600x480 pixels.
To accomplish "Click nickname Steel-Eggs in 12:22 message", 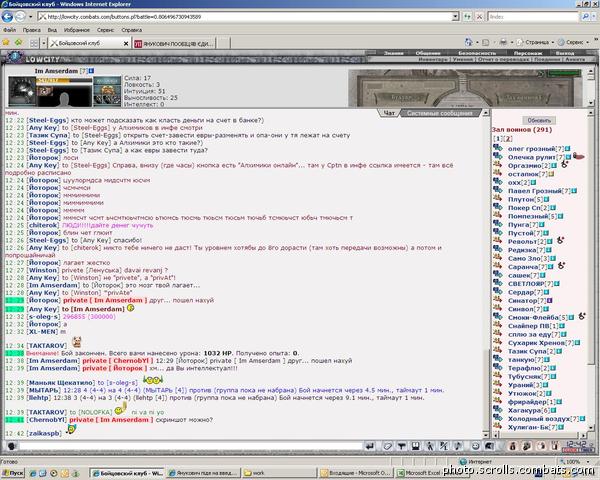I will (x=48, y=120).
